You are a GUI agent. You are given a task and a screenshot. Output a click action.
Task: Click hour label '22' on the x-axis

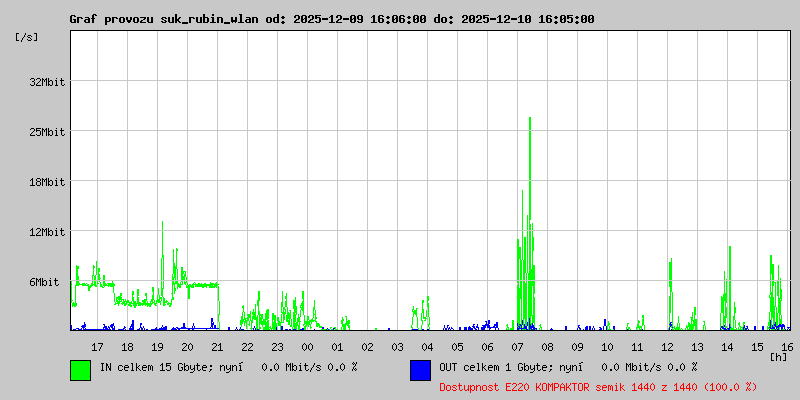[247, 347]
